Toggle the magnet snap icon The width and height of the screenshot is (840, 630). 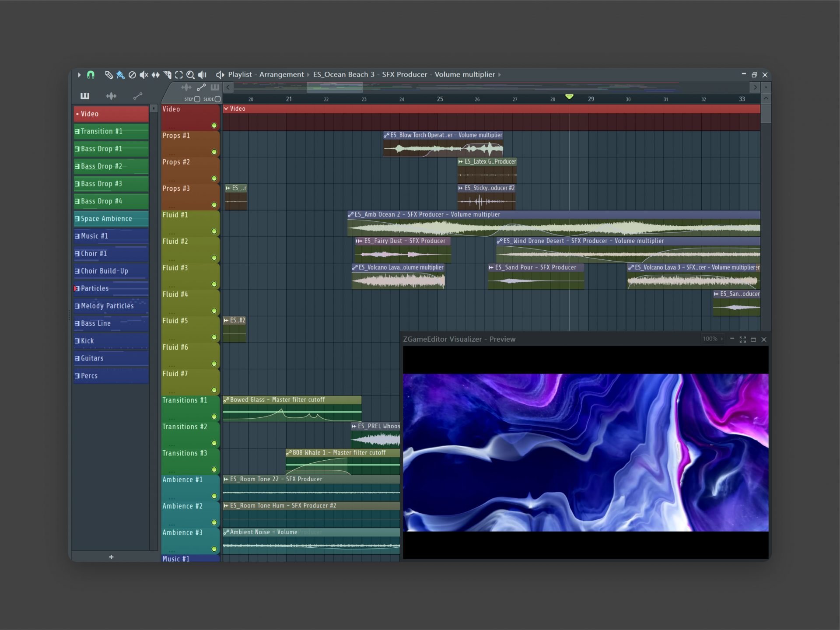pos(91,75)
